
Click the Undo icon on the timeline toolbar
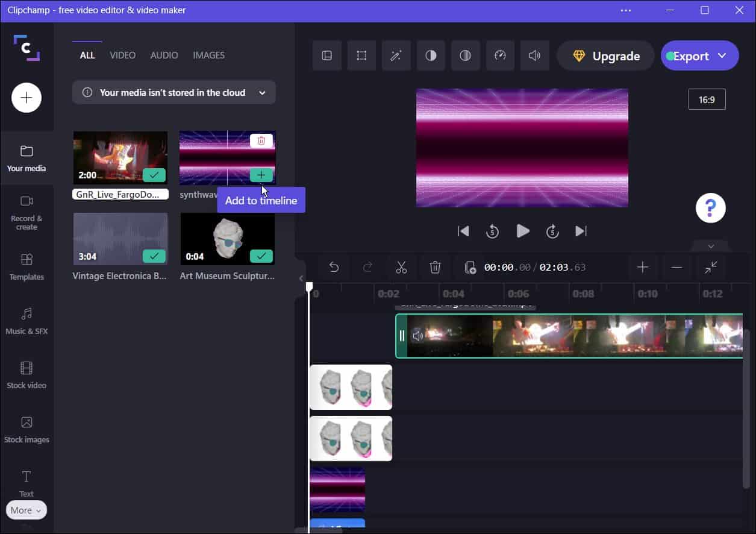(x=334, y=267)
